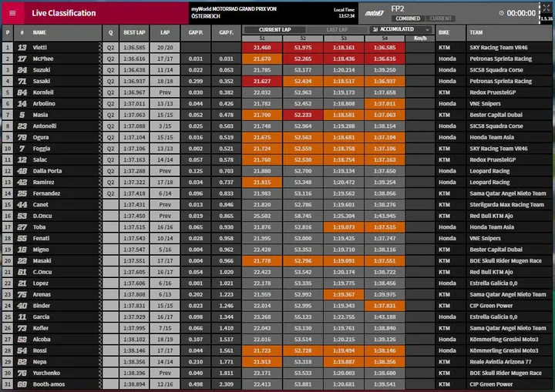
Task: Open the hamburger menu
Action: 12,13
